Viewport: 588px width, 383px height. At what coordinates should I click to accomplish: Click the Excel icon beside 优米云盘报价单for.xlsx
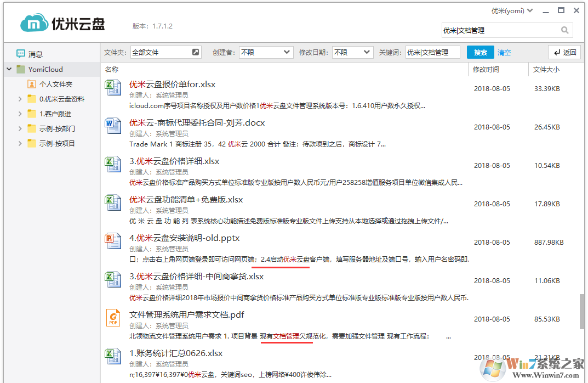(x=113, y=87)
